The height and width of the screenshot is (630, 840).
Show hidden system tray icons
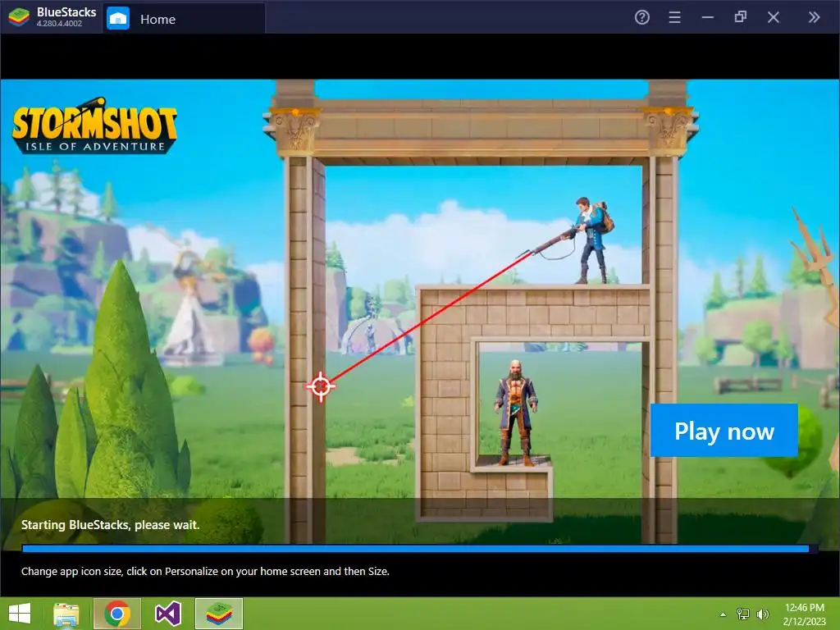pyautogui.click(x=723, y=614)
